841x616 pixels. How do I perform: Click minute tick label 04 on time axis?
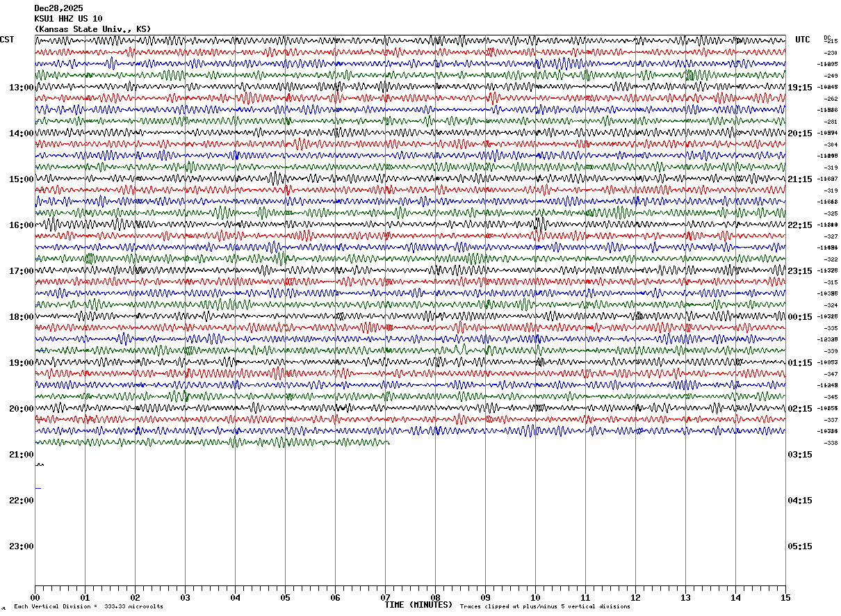235,598
